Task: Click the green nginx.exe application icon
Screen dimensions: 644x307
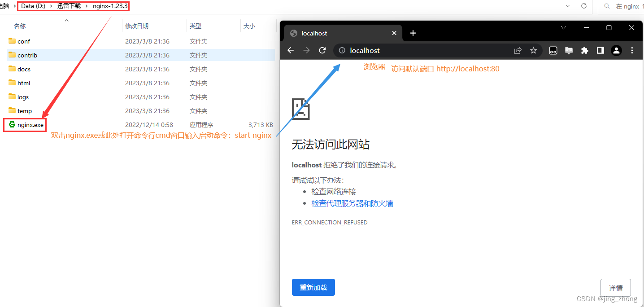Action: tap(12, 125)
